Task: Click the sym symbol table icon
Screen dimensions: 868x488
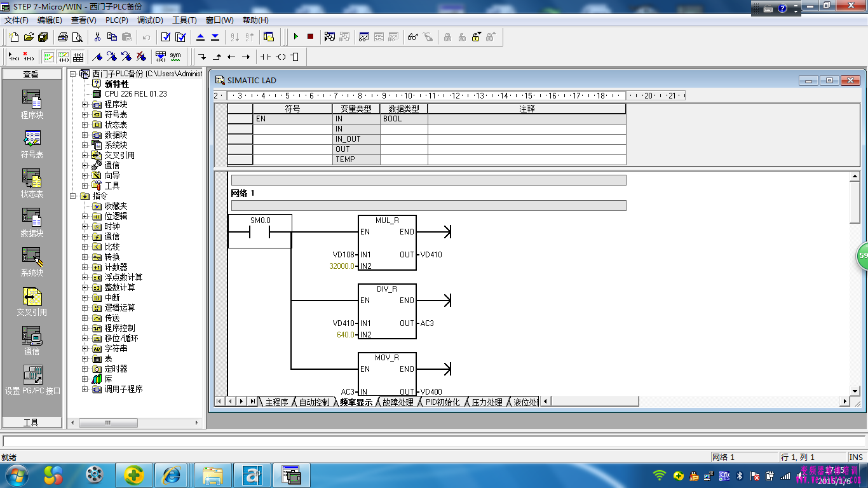Action: click(x=175, y=57)
